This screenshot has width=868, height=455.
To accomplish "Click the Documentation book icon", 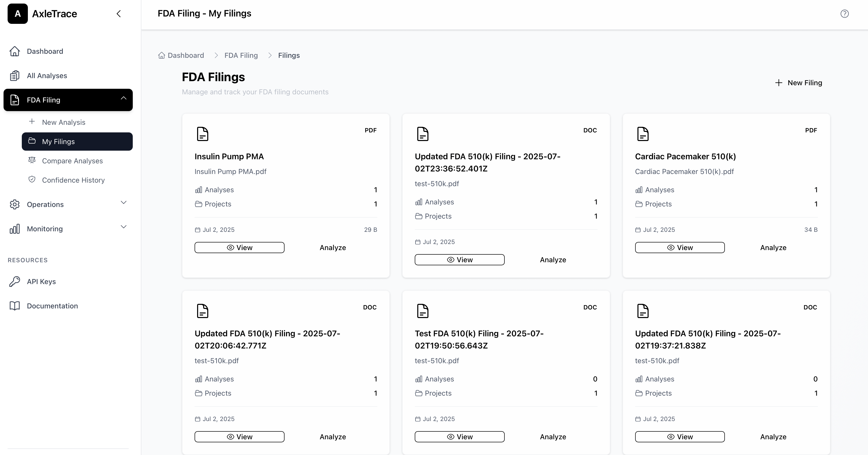I will point(14,306).
